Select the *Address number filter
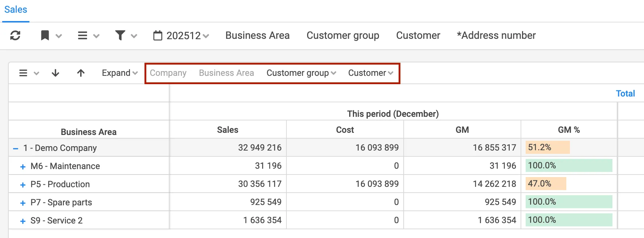Image resolution: width=644 pixels, height=238 pixels. pos(496,36)
